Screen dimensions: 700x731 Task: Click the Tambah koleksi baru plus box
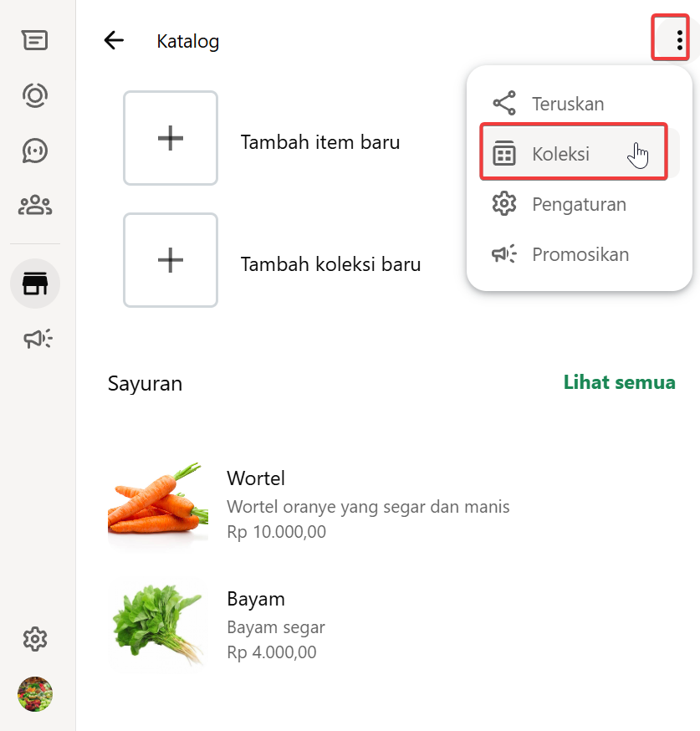tap(171, 260)
